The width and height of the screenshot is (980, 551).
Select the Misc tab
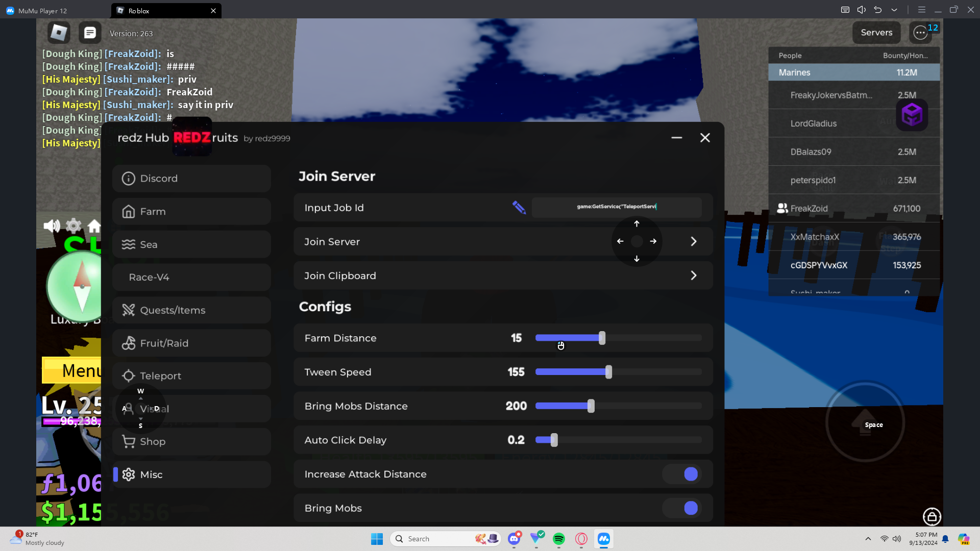[x=191, y=474]
